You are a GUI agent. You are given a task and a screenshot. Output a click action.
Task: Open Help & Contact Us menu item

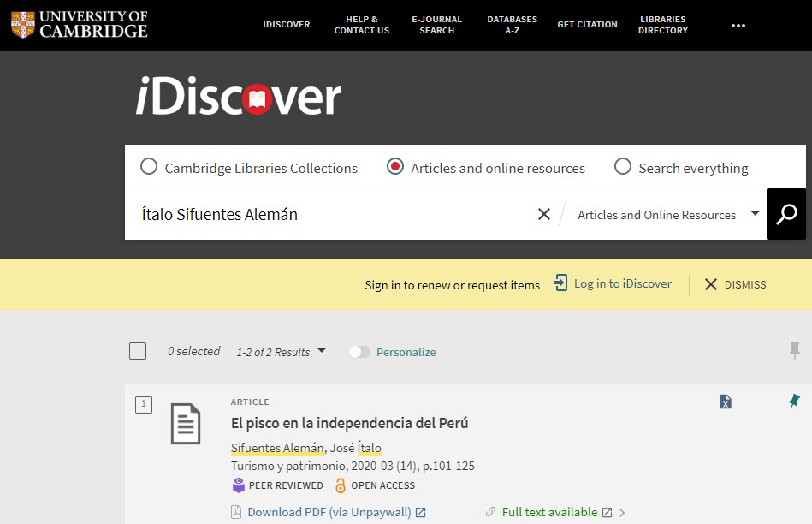coord(361,24)
